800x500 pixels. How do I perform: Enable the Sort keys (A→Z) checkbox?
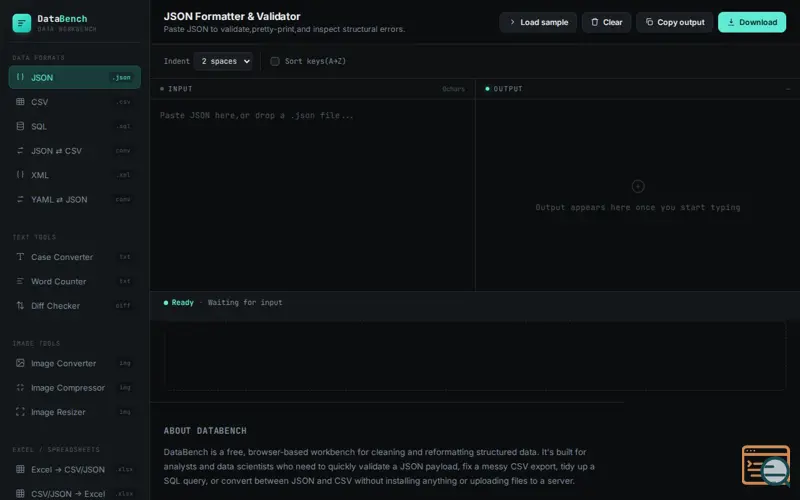click(274, 61)
